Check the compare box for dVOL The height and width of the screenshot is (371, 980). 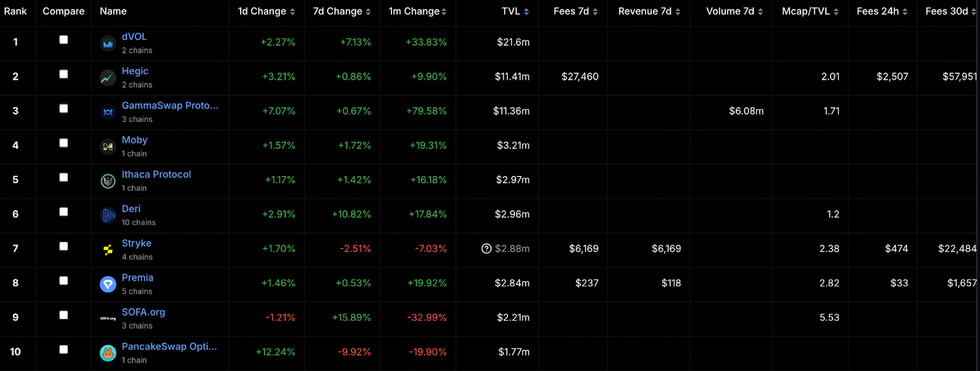pyautogui.click(x=64, y=40)
